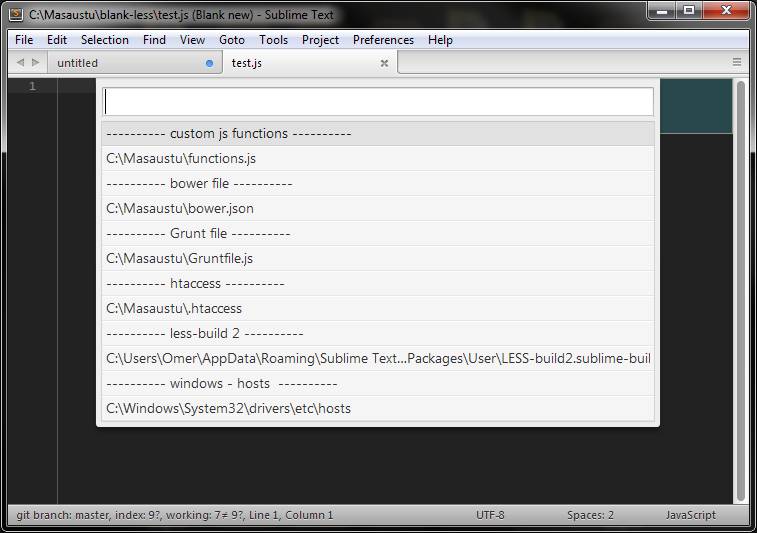The height and width of the screenshot is (533, 757).
Task: Click the quick panel search field
Action: 378,102
